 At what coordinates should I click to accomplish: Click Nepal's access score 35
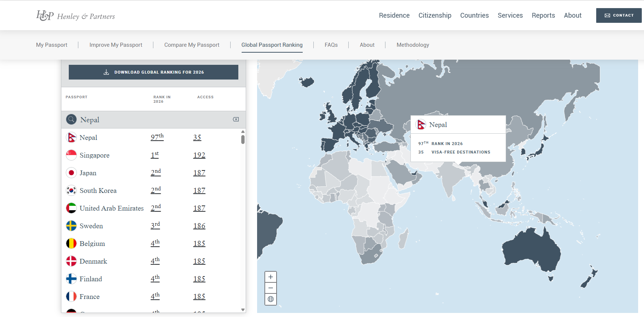tap(197, 137)
